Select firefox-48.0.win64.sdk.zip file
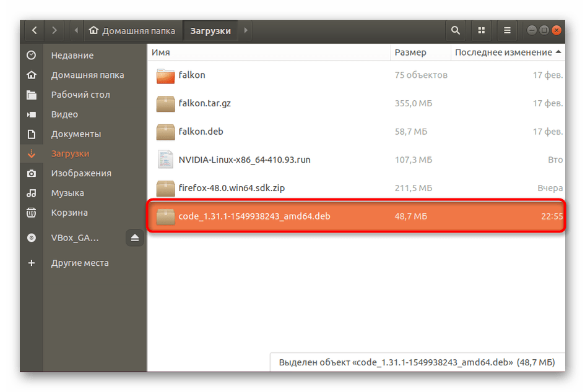 click(x=357, y=188)
